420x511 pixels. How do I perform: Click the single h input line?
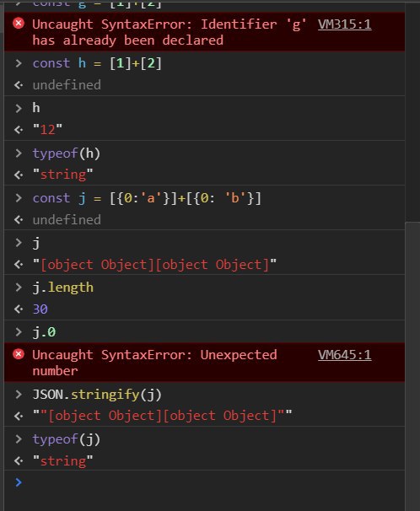36,108
